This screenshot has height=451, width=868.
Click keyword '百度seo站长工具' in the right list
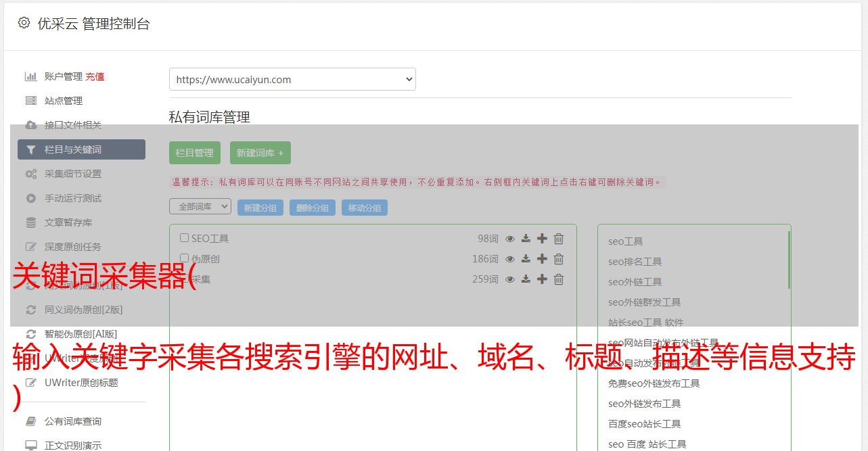click(645, 424)
